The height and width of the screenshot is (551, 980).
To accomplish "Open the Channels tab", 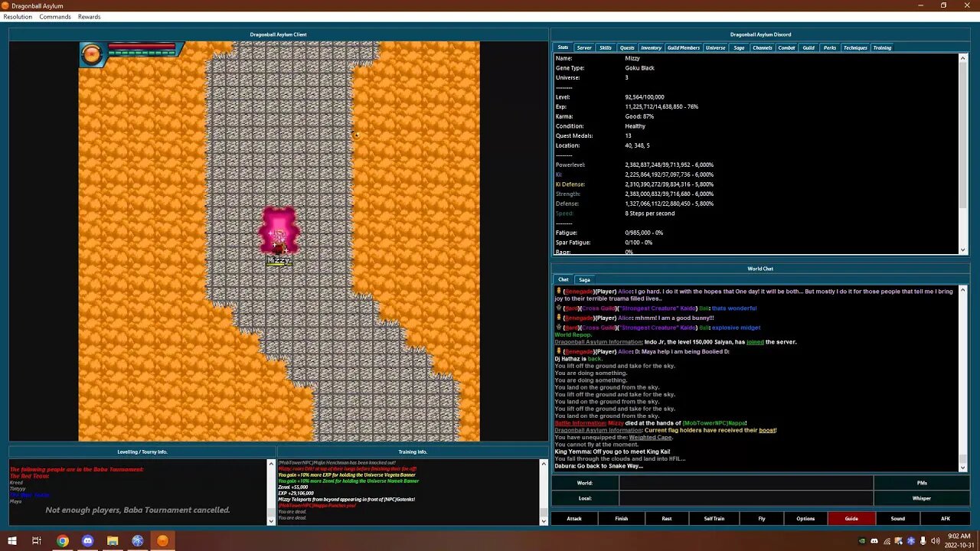I will click(763, 47).
